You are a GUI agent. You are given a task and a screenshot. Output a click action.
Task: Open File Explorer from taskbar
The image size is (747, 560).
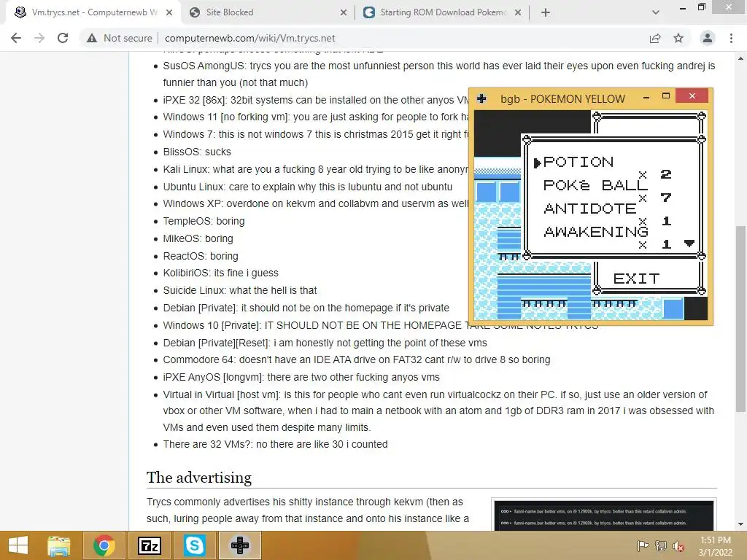[x=58, y=545]
